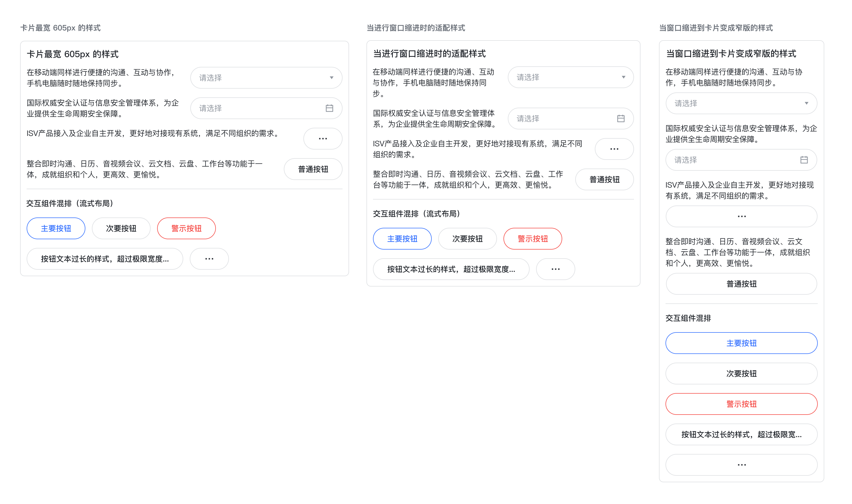Open the 请选择 date field in the narrow card
This screenshot has height=504, width=852.
[x=741, y=160]
